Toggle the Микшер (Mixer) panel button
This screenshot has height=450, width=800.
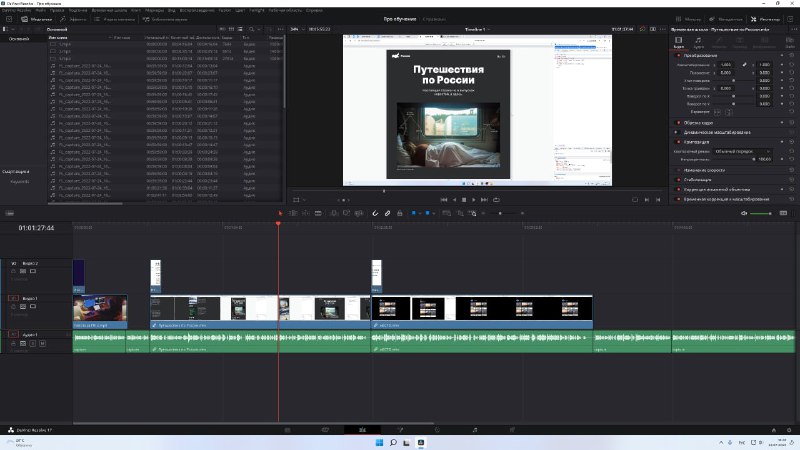pos(688,19)
